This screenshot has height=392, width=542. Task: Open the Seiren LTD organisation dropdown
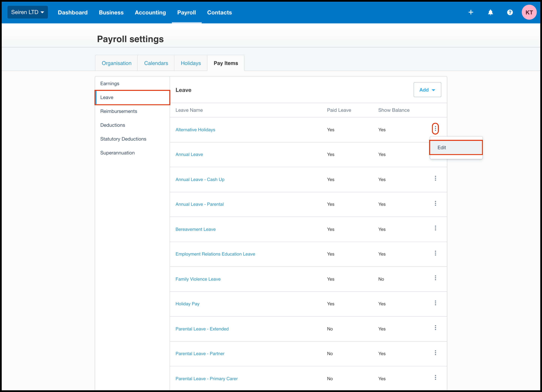pyautogui.click(x=28, y=12)
